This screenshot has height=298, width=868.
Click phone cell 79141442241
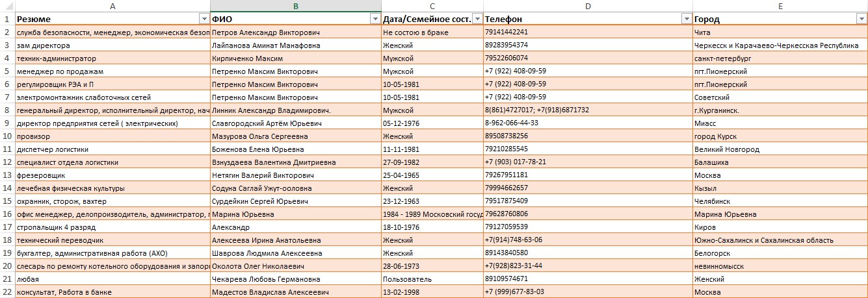pyautogui.click(x=588, y=32)
